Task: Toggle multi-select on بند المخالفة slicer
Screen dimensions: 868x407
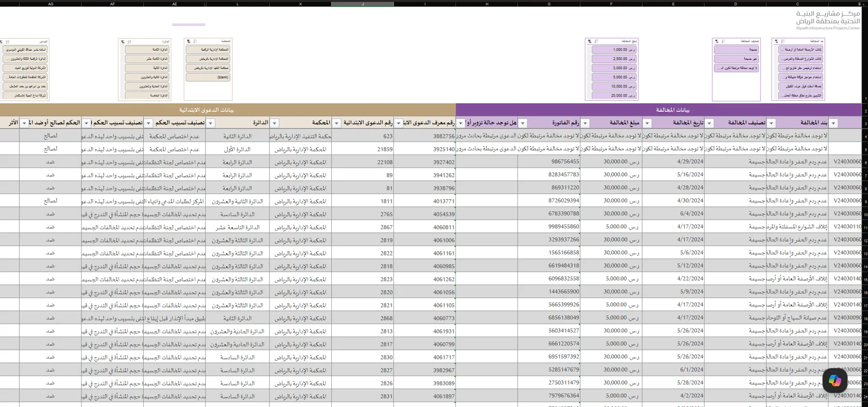Action: tap(783, 41)
